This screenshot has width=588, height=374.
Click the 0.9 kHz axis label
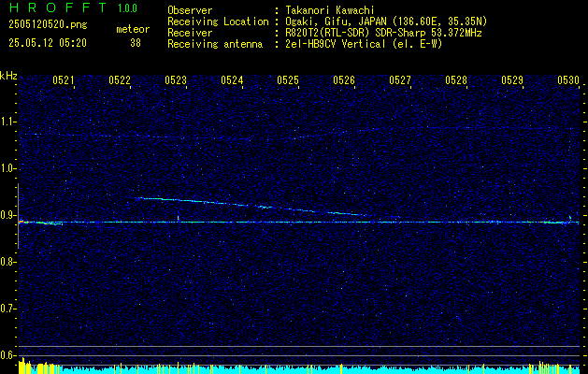point(7,215)
